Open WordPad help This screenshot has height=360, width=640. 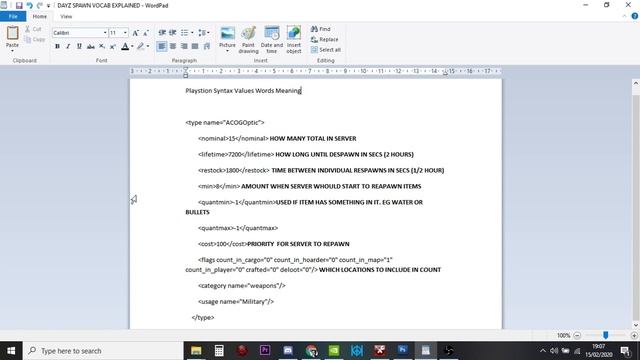click(x=634, y=16)
